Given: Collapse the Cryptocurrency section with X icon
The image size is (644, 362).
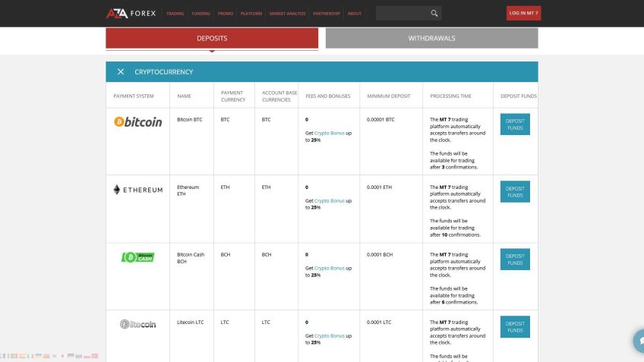Looking at the screenshot, I should pyautogui.click(x=121, y=72).
